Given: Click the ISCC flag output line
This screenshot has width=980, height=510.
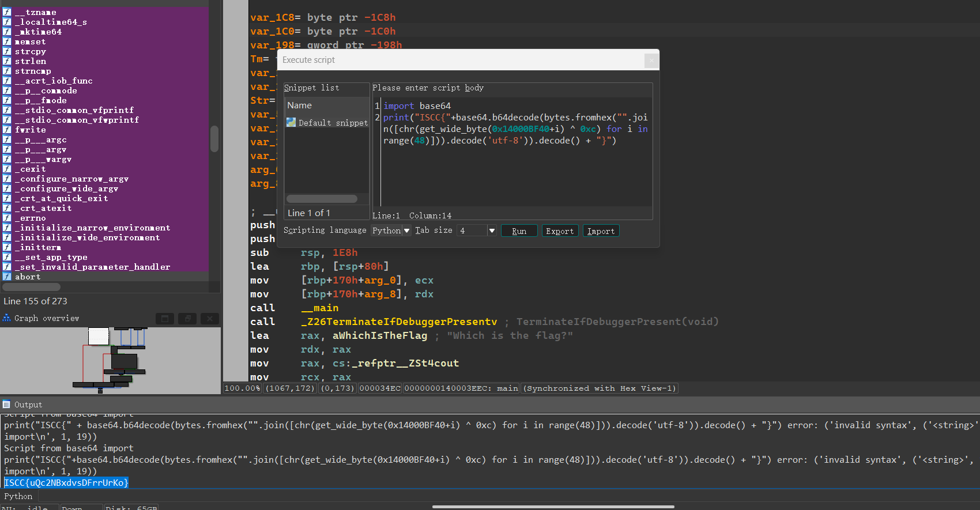Looking at the screenshot, I should [x=66, y=483].
